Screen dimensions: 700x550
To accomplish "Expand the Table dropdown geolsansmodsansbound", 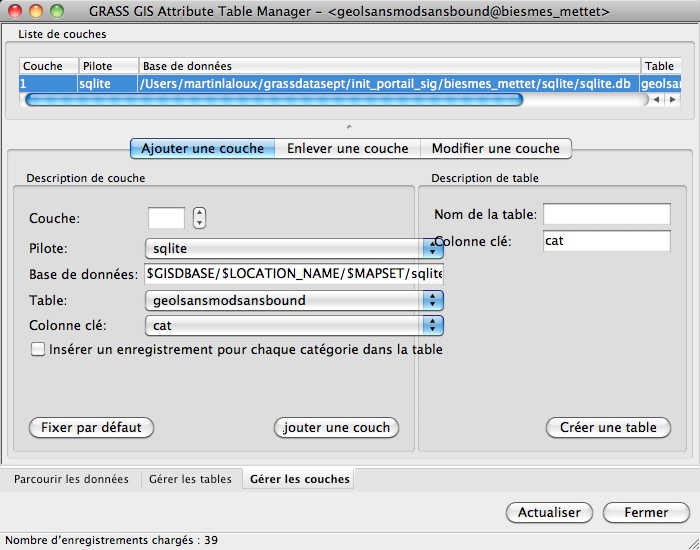I will 294,300.
